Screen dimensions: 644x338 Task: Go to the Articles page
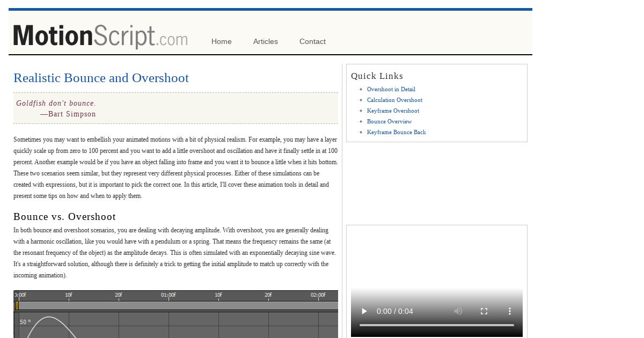(266, 41)
